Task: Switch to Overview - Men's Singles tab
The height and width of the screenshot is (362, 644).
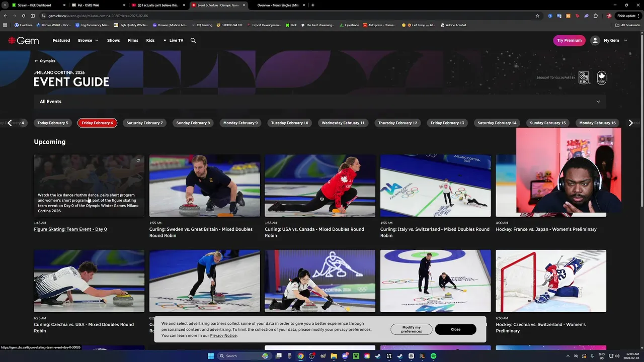Action: point(277,5)
